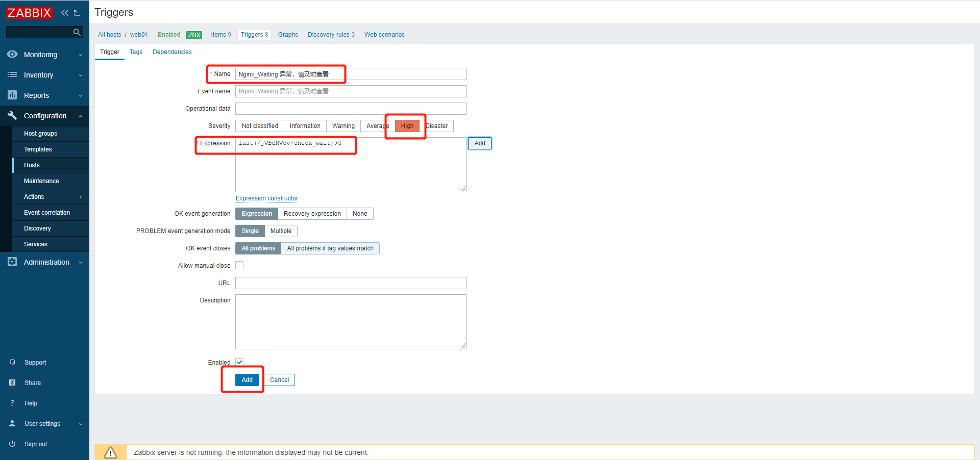Open Items 9 link
This screenshot has height=460, width=980.
[221, 35]
